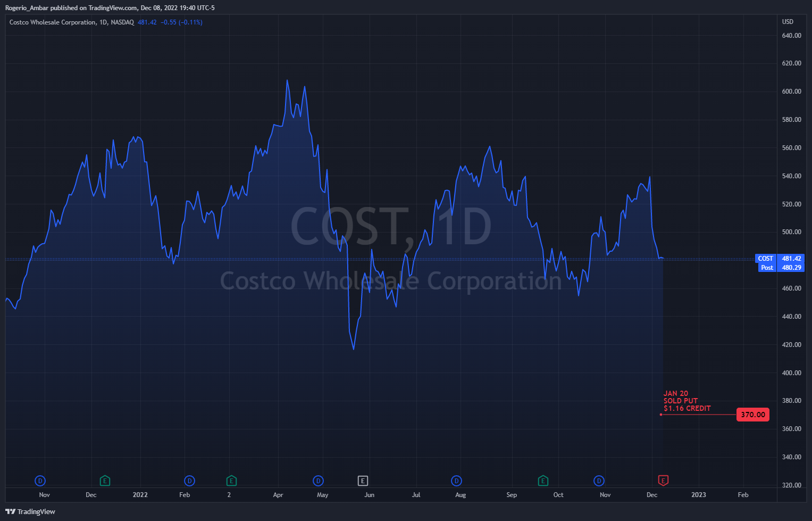Click the Rogerio_Ambar publisher caption
This screenshot has width=812, height=521.
tap(110, 8)
